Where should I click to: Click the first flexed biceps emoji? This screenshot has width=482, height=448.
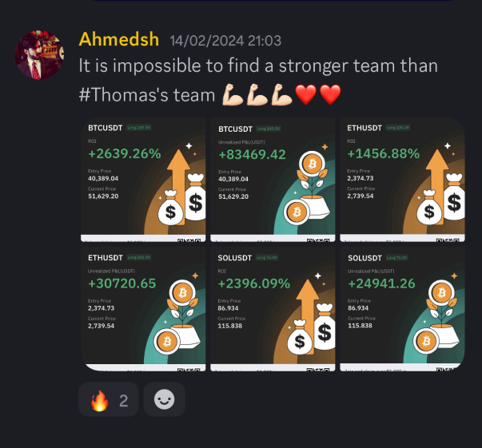click(x=233, y=94)
